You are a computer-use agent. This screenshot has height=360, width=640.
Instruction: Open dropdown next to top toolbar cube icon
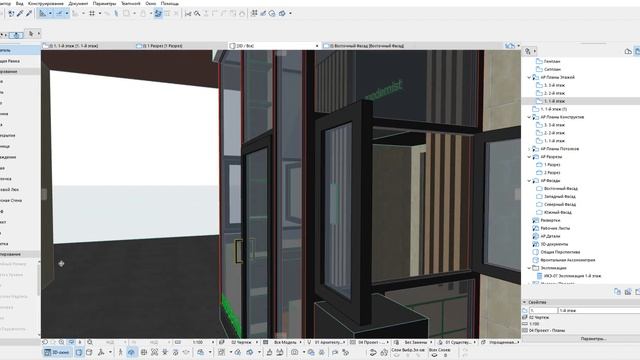(290, 13)
